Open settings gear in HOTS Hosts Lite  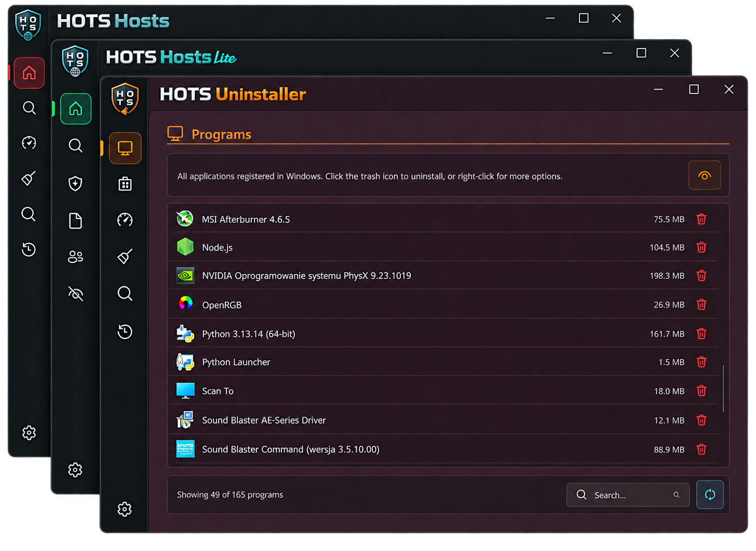pos(75,470)
